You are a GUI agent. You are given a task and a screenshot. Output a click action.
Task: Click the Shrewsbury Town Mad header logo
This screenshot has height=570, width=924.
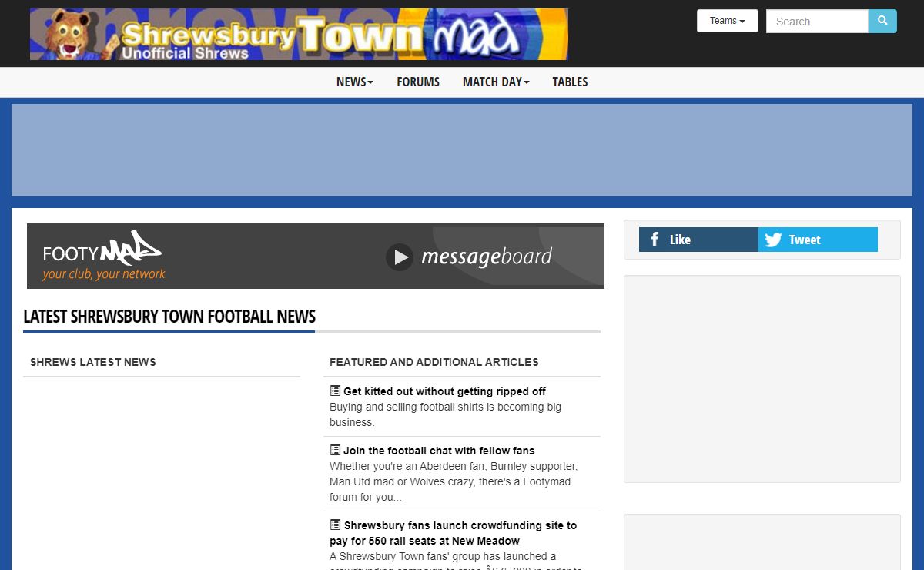[299, 35]
